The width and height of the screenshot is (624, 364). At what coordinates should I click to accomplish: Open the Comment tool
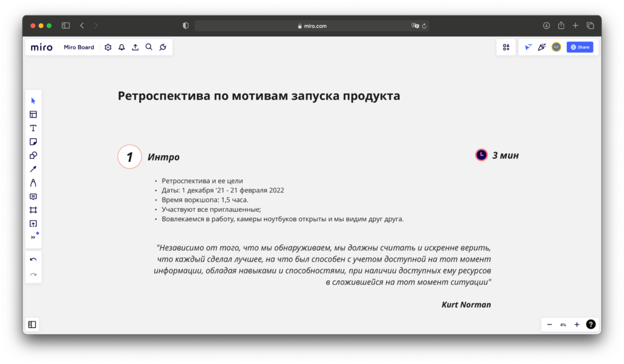(x=33, y=195)
